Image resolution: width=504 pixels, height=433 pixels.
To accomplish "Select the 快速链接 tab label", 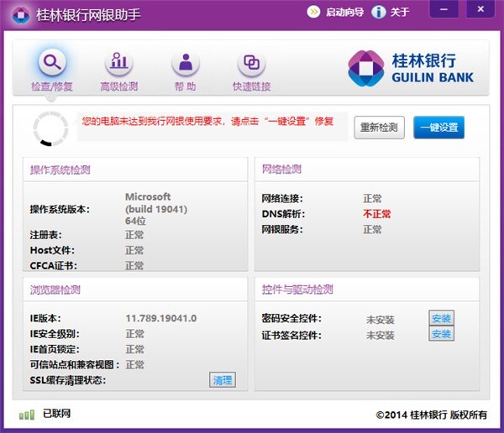I will 251,86.
